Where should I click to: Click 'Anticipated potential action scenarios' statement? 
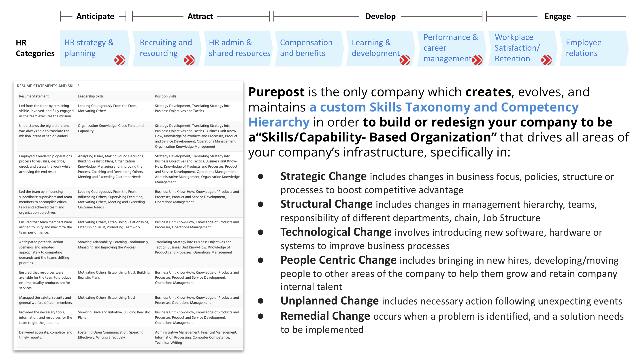(x=44, y=252)
